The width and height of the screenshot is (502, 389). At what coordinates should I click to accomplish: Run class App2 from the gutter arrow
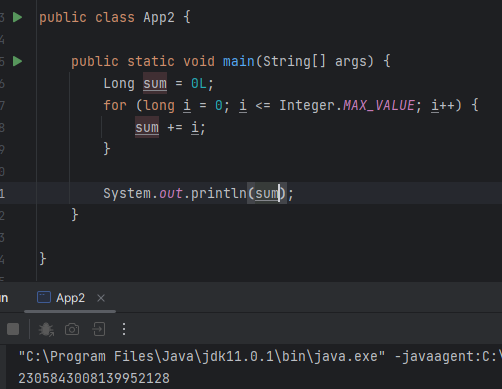17,17
